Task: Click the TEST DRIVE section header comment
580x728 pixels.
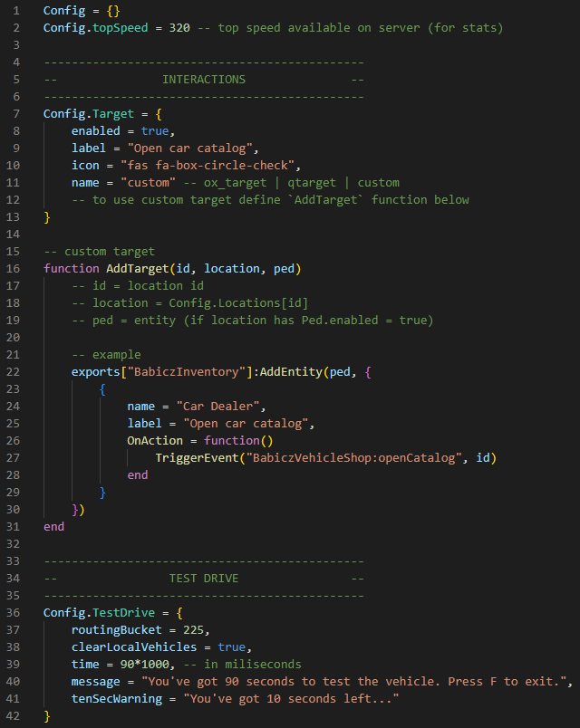Action: [x=204, y=578]
